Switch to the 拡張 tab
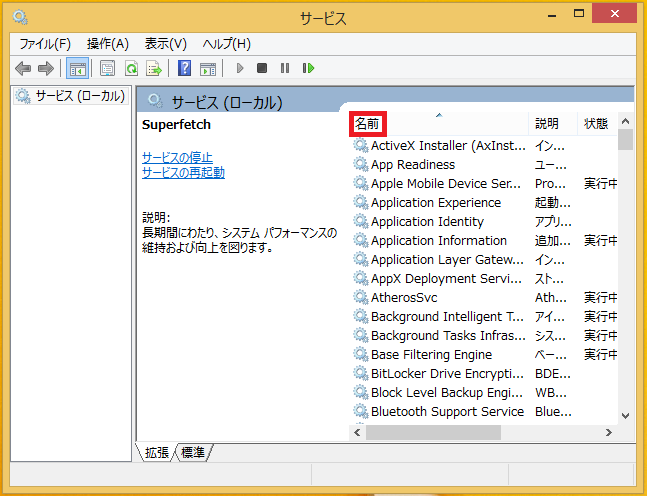The width and height of the screenshot is (647, 496). [156, 453]
